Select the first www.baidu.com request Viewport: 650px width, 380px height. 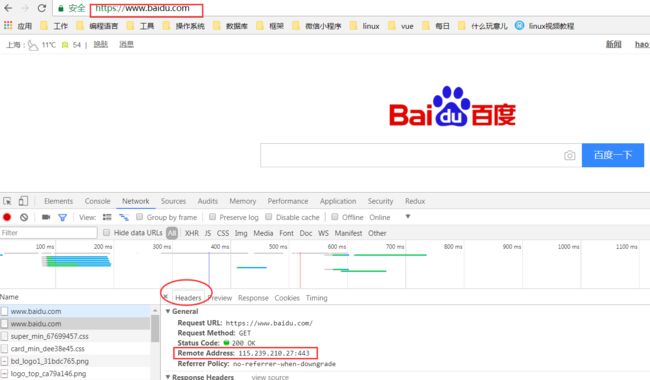point(75,311)
